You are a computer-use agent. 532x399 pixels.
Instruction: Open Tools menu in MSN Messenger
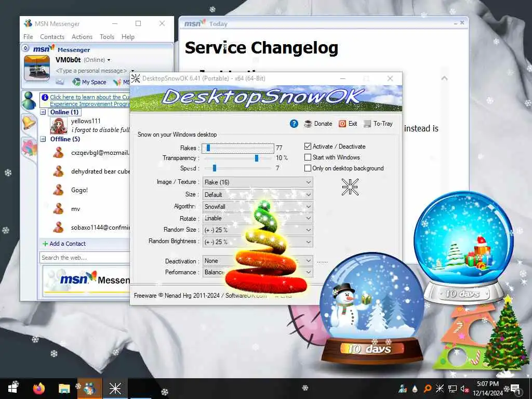pyautogui.click(x=107, y=37)
